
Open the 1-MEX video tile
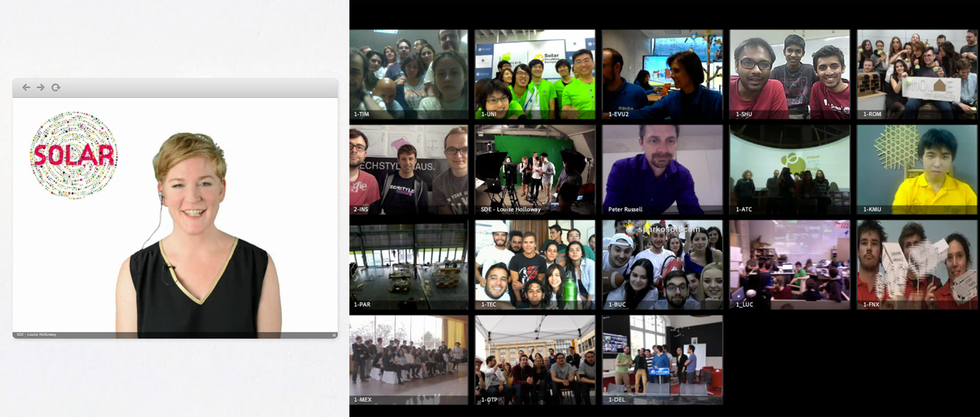coord(409,359)
